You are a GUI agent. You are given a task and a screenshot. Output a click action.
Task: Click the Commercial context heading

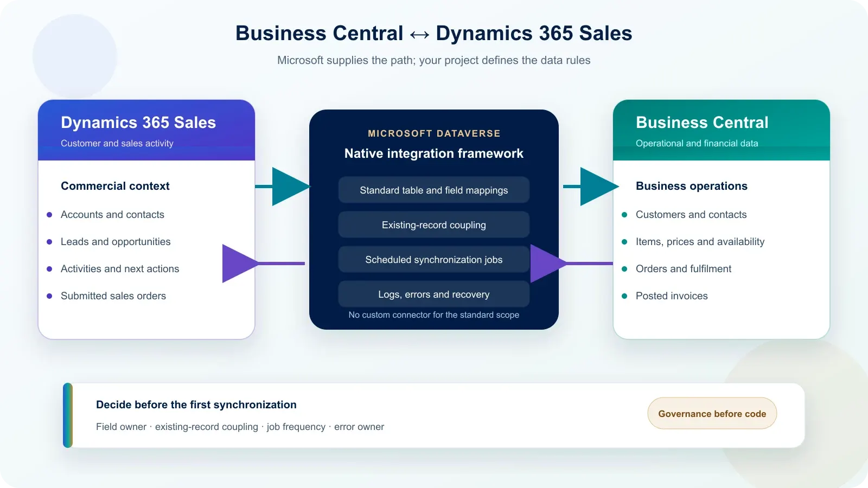tap(115, 186)
